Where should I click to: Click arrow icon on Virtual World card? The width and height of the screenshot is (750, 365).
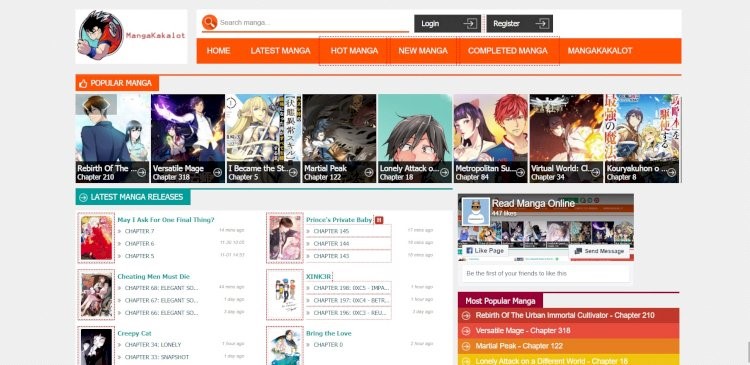pos(596,172)
